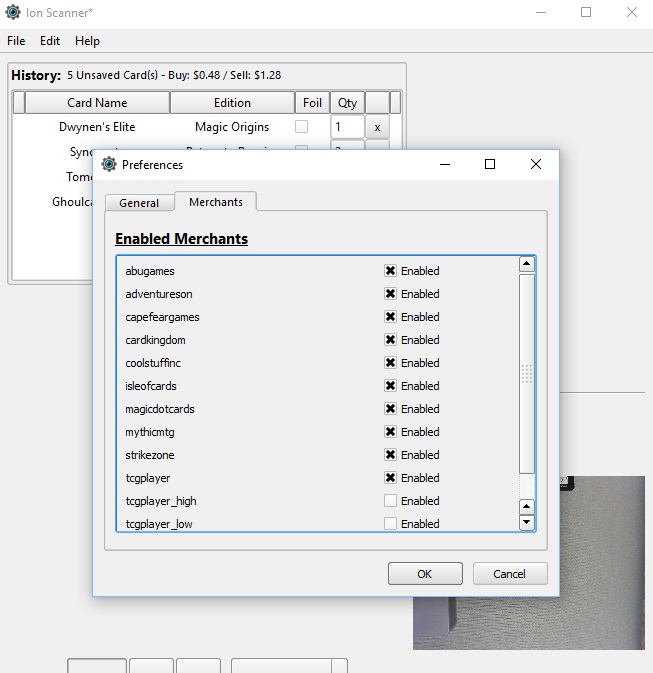The image size is (653, 673).
Task: Open the Edit menu
Action: click(x=50, y=41)
